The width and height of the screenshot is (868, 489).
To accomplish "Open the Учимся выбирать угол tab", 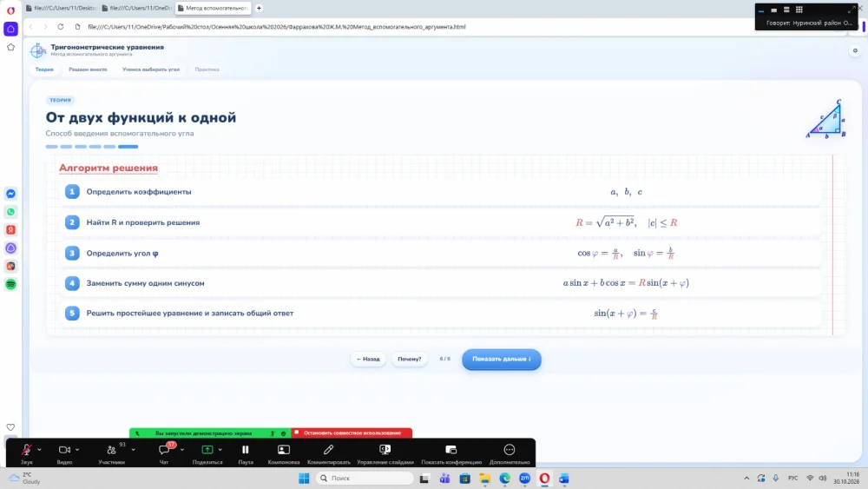I will click(150, 69).
